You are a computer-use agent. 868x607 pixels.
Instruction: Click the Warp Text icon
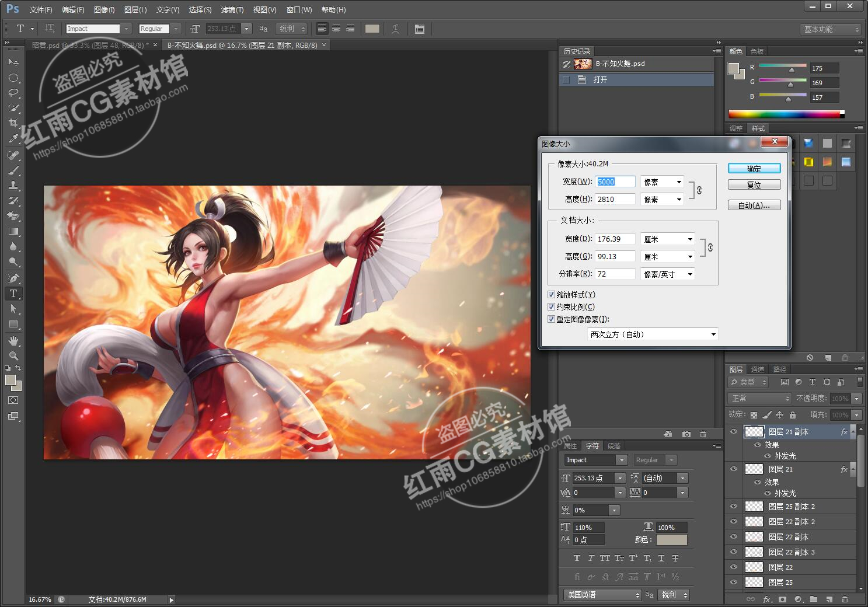pyautogui.click(x=395, y=29)
